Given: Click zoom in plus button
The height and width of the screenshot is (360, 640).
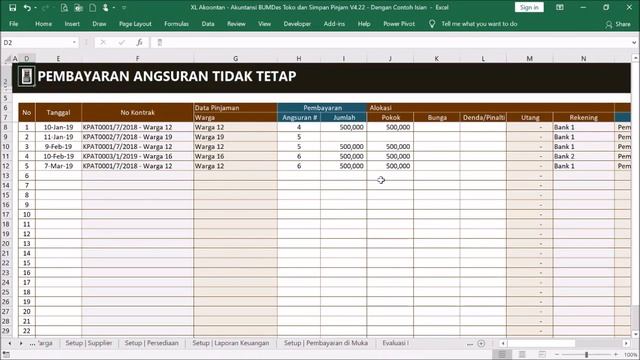Looking at the screenshot, I should [616, 355].
